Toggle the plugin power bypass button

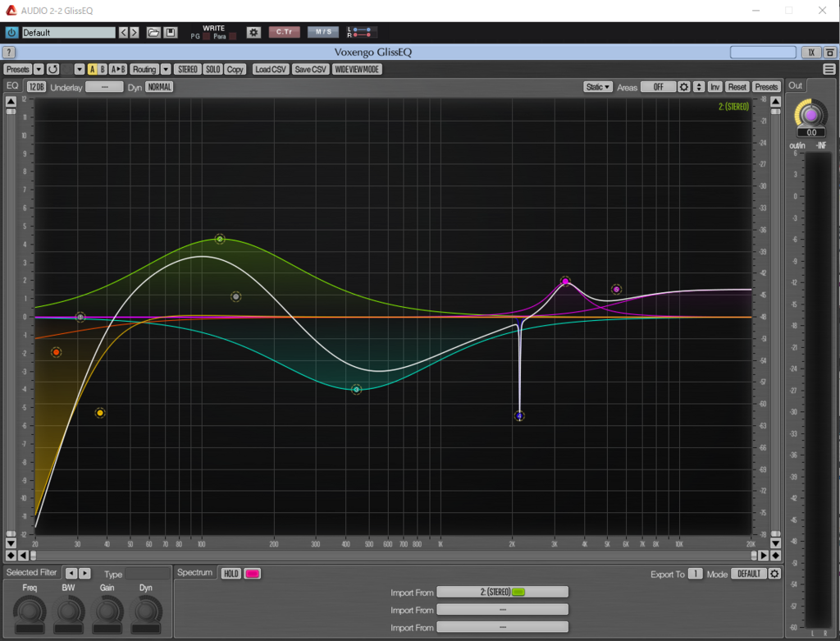point(11,33)
